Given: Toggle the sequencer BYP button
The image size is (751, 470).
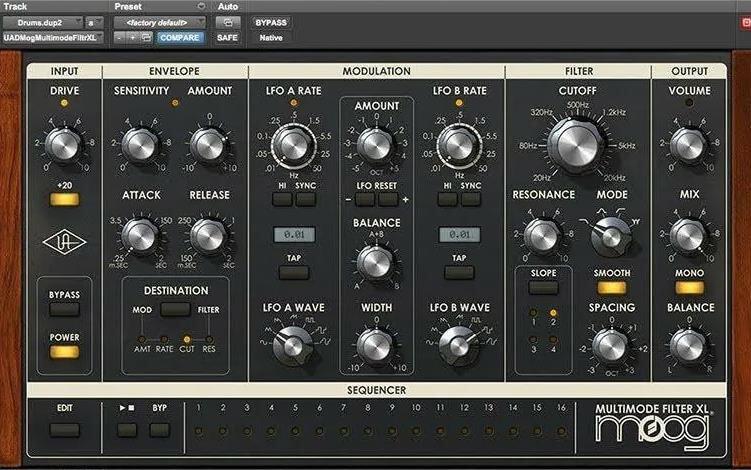Looking at the screenshot, I should (159, 430).
